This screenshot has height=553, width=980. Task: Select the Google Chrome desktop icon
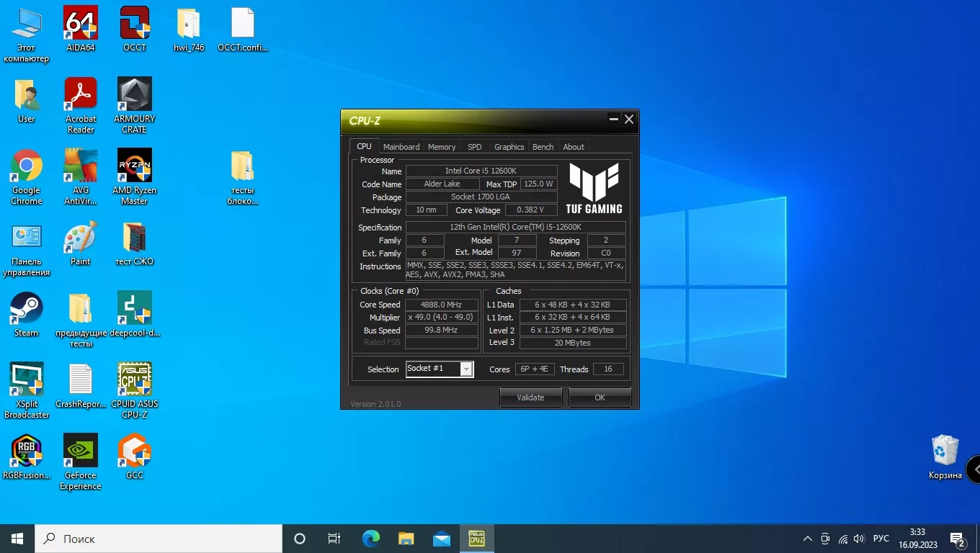click(27, 177)
